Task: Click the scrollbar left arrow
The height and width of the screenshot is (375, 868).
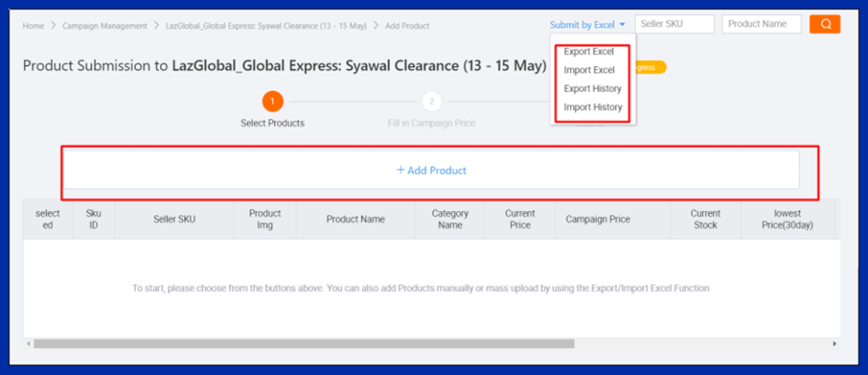Action: [x=27, y=344]
